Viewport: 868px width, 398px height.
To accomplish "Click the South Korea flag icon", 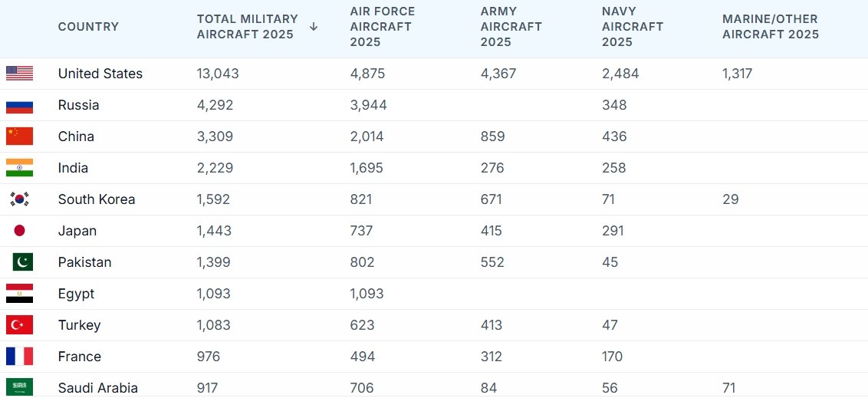I will click(19, 199).
